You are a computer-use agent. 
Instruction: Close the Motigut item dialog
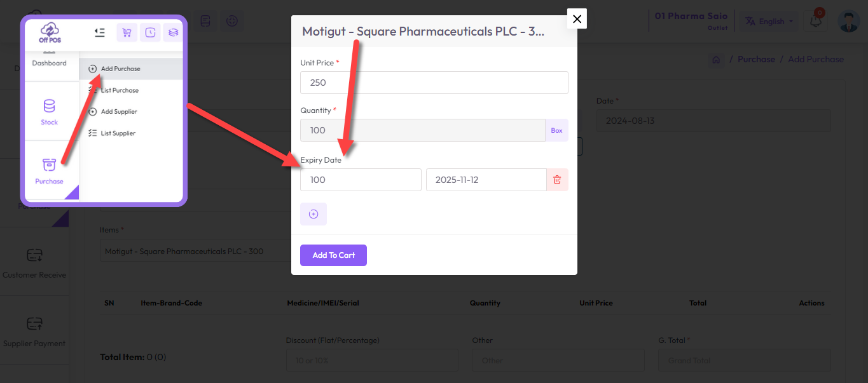(577, 19)
